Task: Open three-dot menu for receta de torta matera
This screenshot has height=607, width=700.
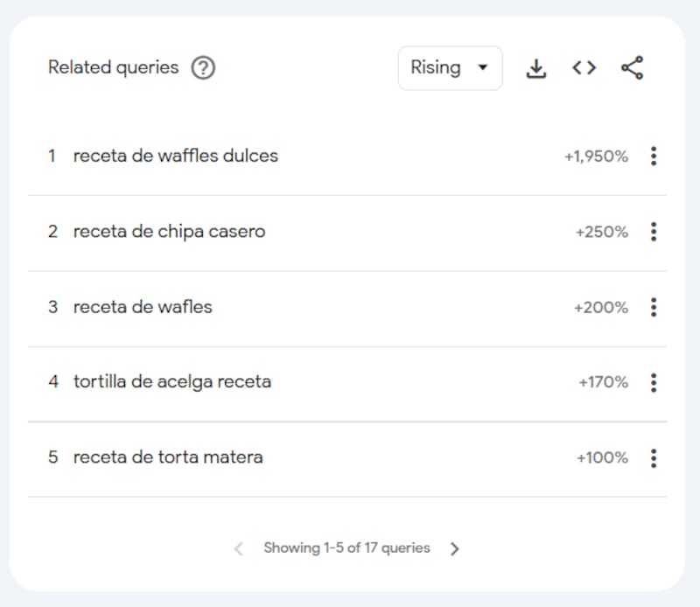Action: point(654,458)
